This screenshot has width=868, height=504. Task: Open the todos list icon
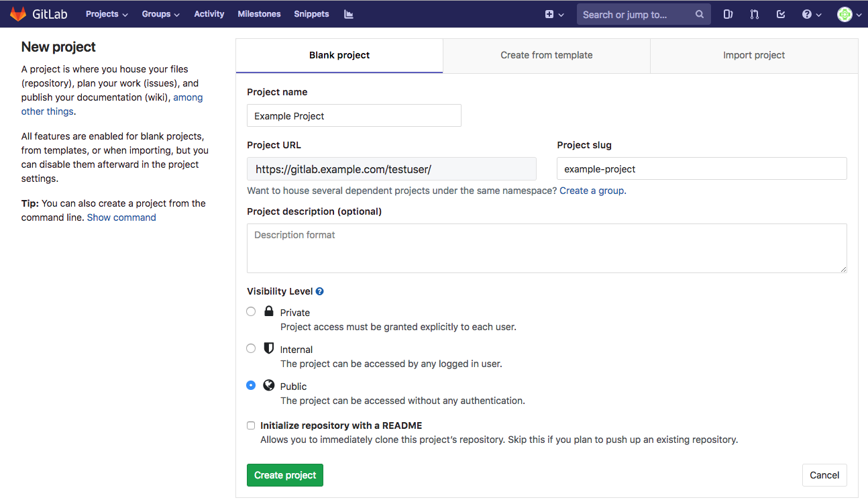(780, 13)
